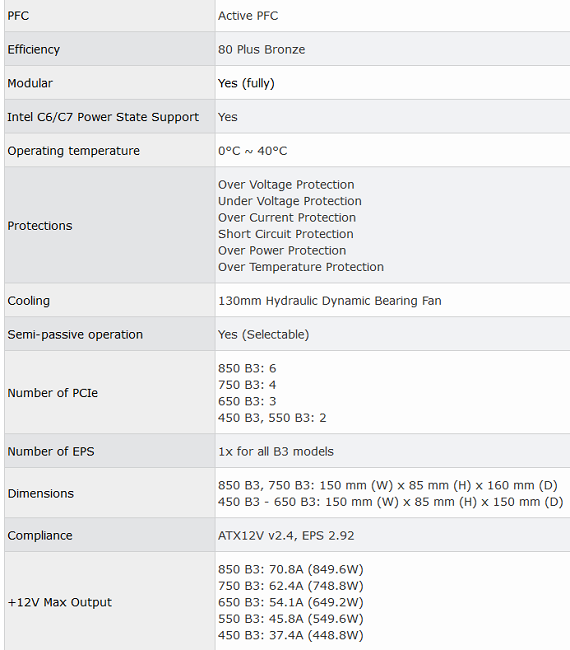
Task: Click the Semi-passive operation Yes (Selectable) value
Action: [x=264, y=335]
